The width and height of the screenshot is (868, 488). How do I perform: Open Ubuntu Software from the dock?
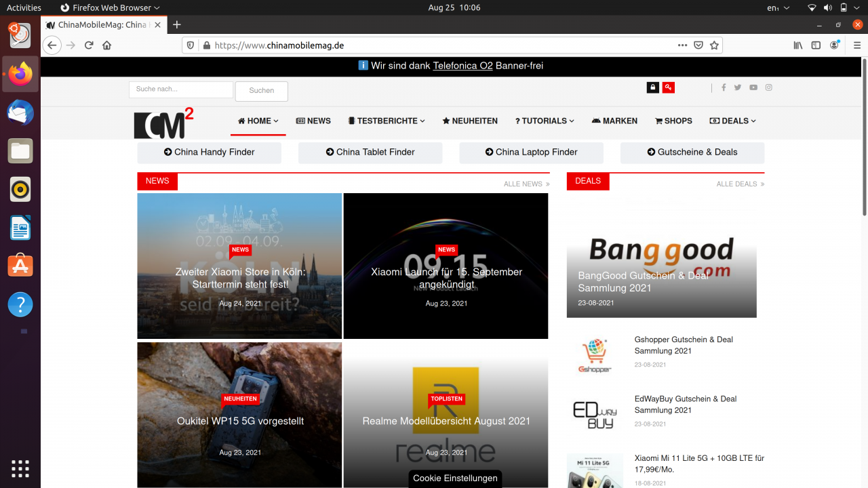pyautogui.click(x=20, y=266)
